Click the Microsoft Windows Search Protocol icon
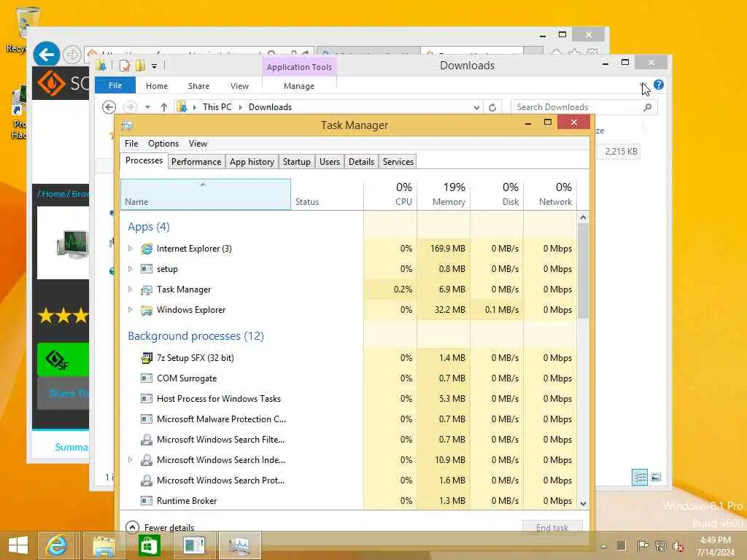 (x=146, y=481)
